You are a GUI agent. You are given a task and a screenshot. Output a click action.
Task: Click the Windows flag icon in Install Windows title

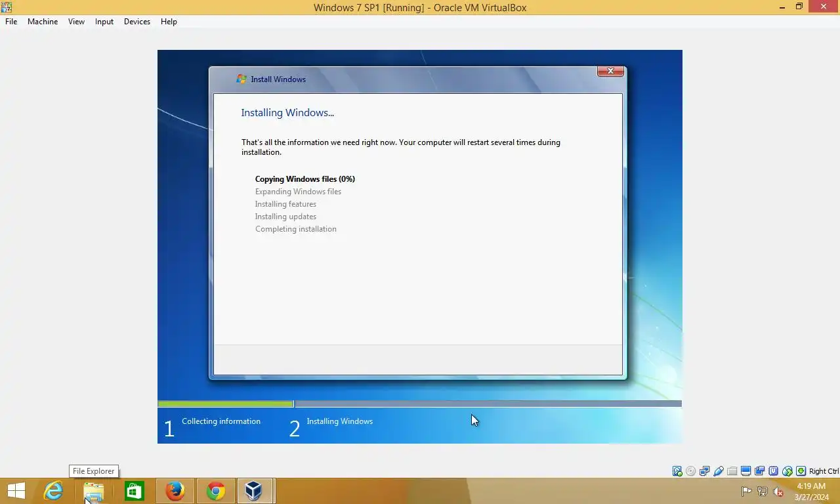pyautogui.click(x=241, y=79)
